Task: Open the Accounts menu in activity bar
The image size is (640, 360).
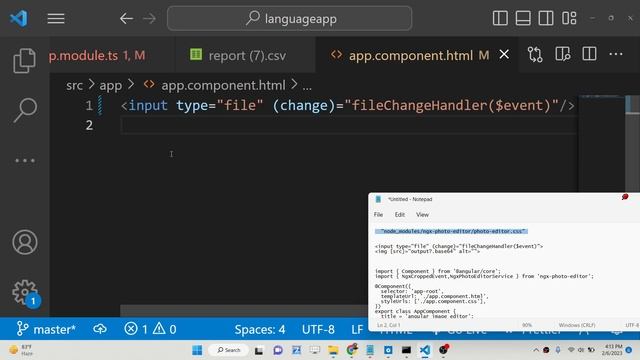Action: coord(25,242)
